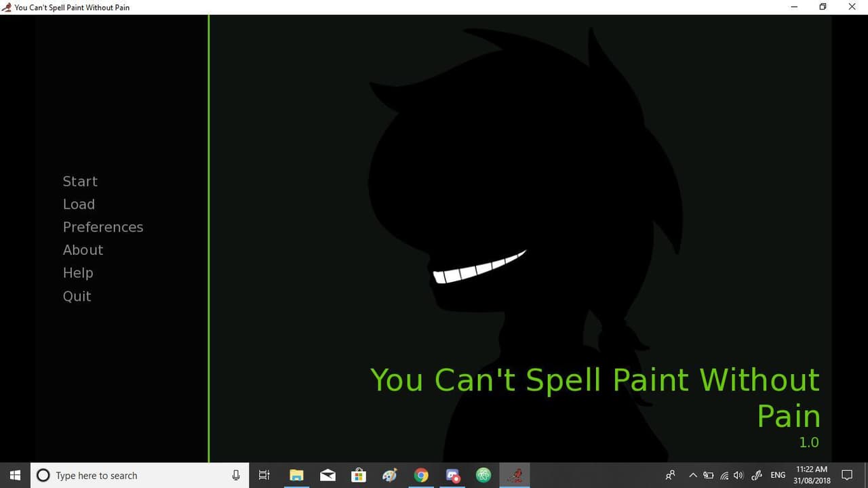868x488 pixels.
Task: Launch Google Chrome from the taskbar
Action: [421, 475]
